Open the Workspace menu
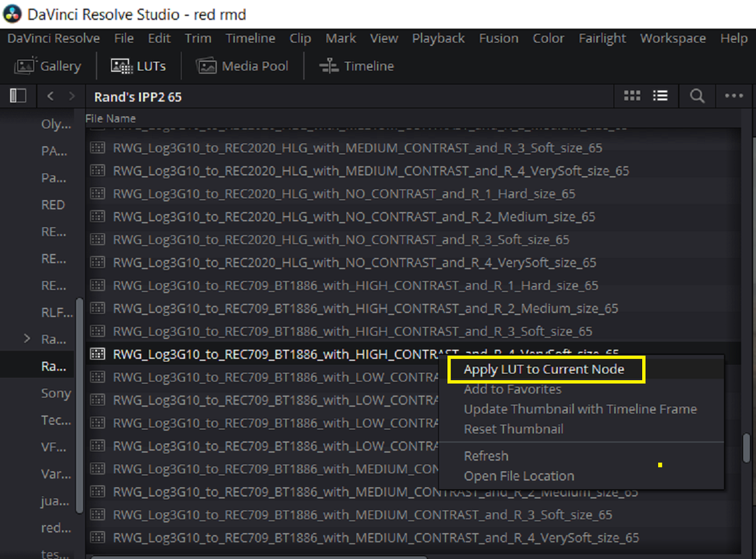 tap(673, 38)
